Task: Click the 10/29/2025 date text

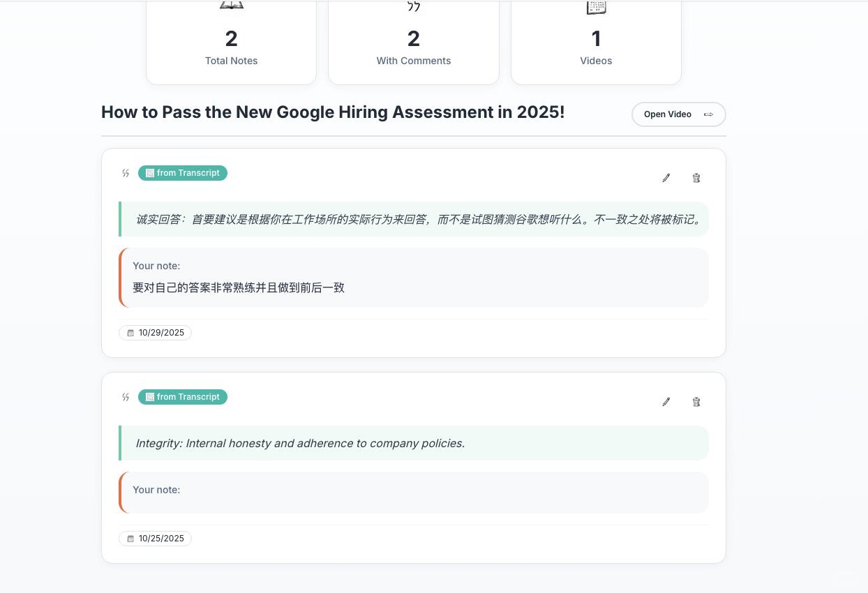Action: (161, 333)
